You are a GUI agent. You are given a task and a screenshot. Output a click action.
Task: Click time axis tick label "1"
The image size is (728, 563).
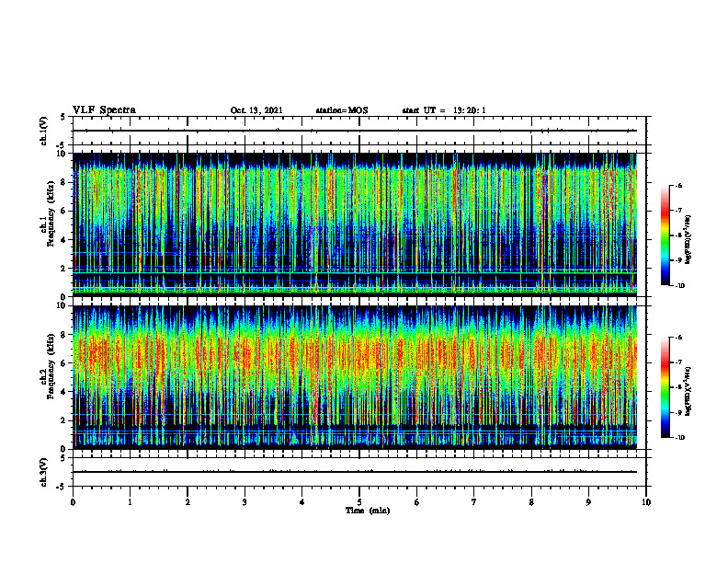[130, 502]
